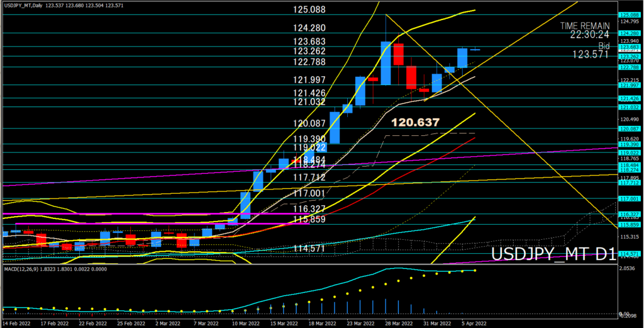This screenshot has width=644, height=328.
Task: Click the white 121.997 level label in chart
Action: click(x=309, y=80)
